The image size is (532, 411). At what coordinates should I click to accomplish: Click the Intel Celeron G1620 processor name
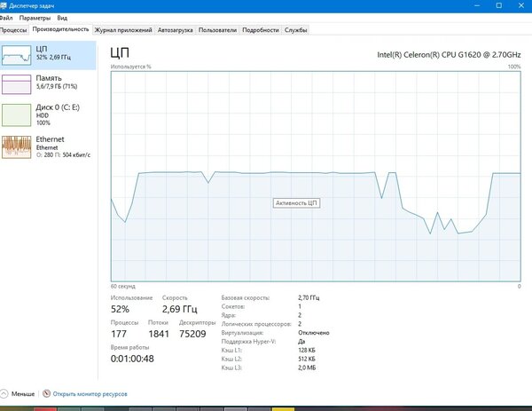pos(449,55)
